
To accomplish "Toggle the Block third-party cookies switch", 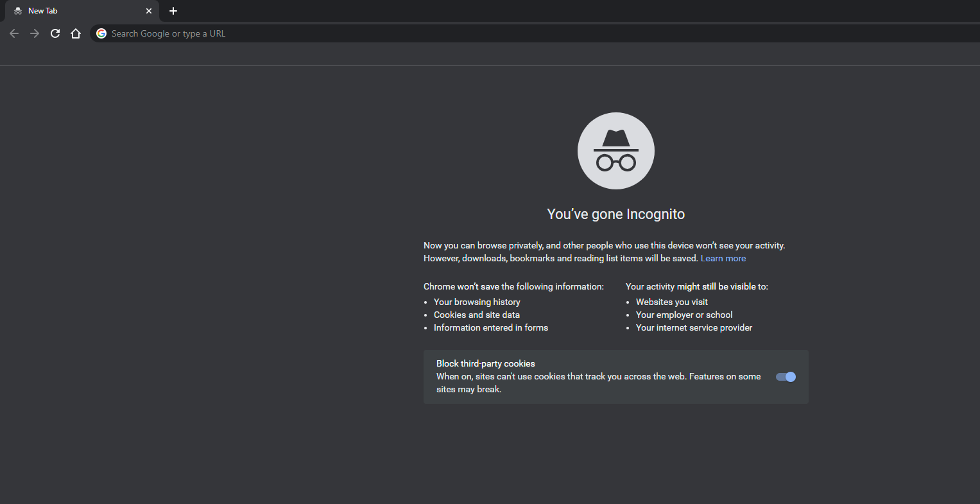I will (x=786, y=377).
